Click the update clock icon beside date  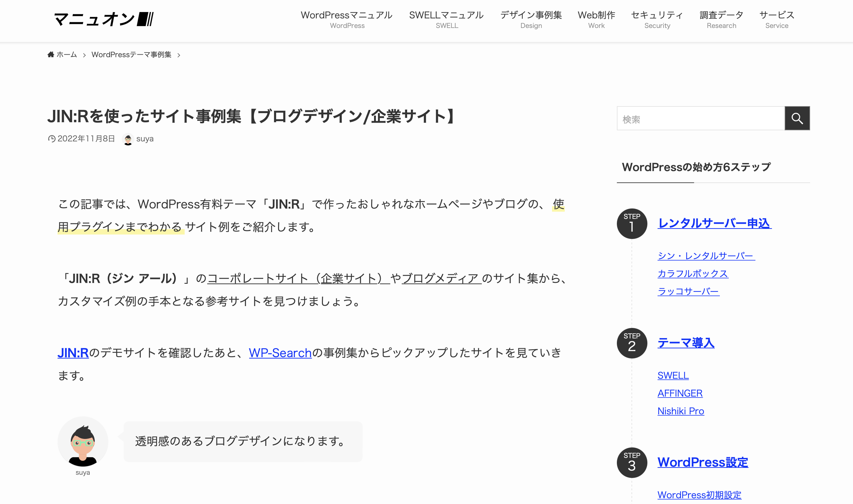coord(51,139)
